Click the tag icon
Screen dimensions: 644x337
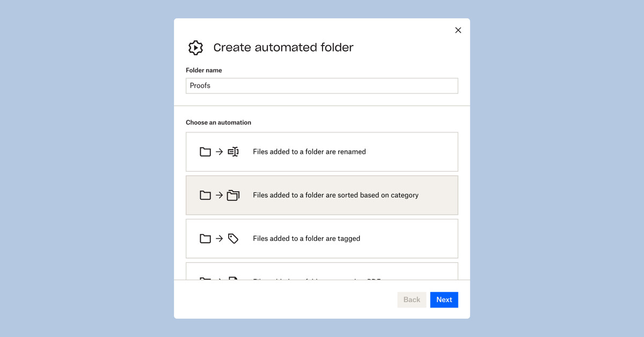tap(233, 239)
